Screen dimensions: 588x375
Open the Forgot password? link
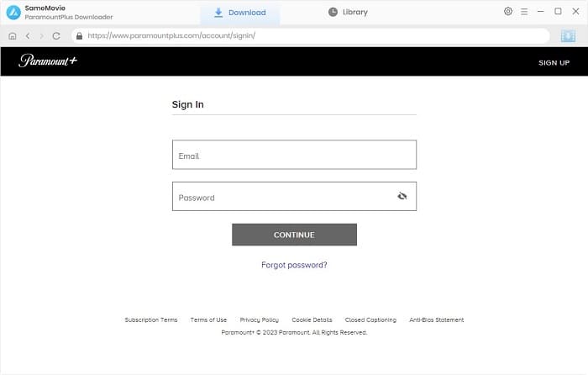(x=294, y=265)
